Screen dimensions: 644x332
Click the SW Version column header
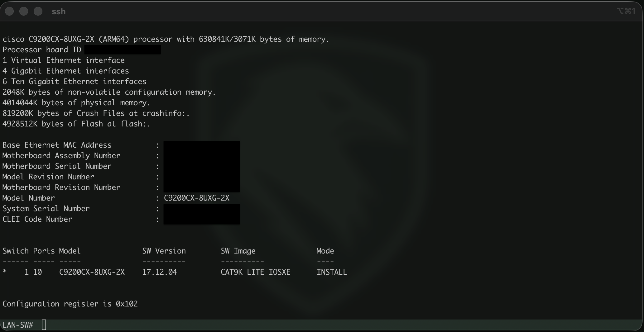click(x=164, y=251)
